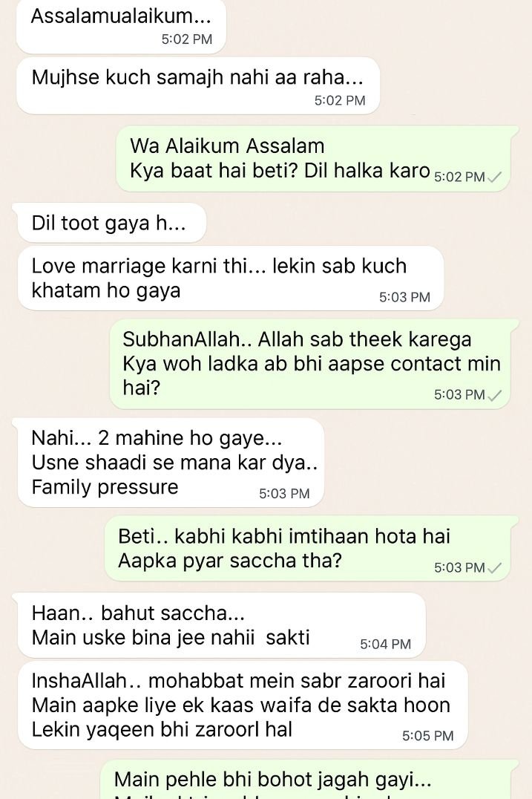Tap the 'Love marriage karni thi' message
532x799 pixels.
230,278
